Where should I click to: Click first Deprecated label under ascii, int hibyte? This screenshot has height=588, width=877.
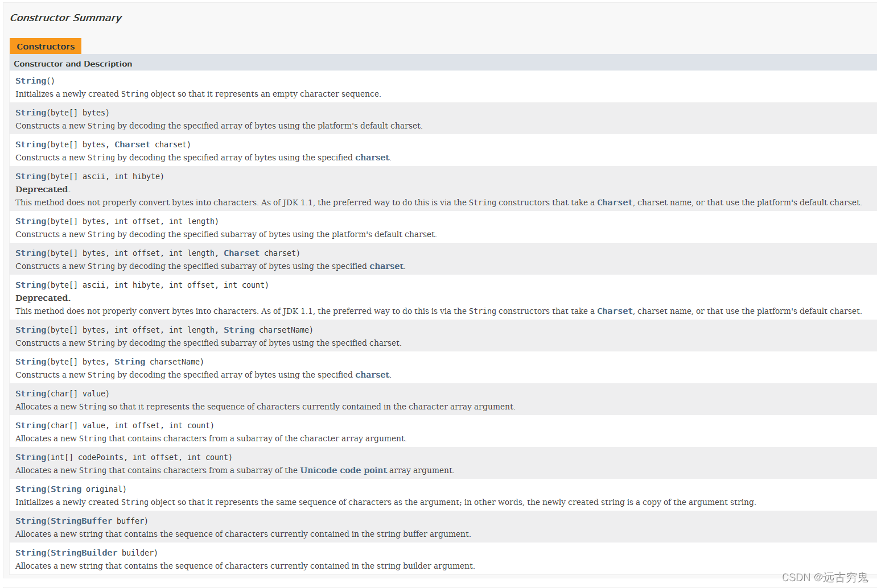point(42,189)
